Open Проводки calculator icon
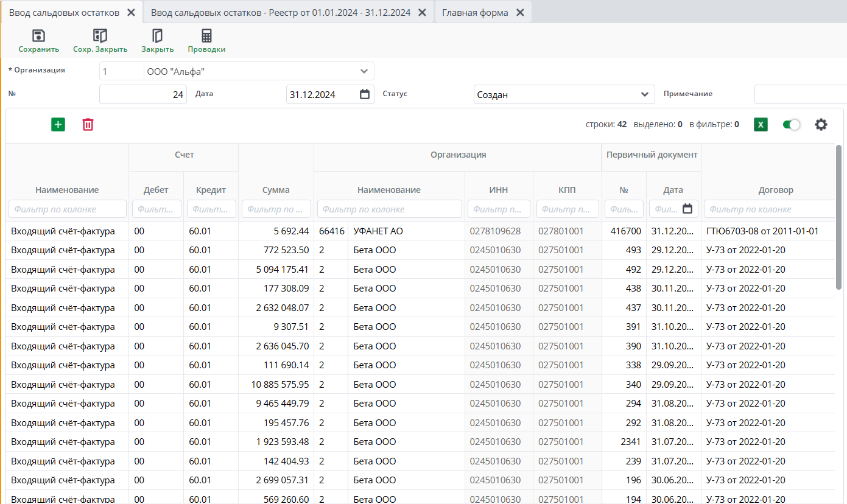This screenshot has height=504, width=847. coord(206,36)
